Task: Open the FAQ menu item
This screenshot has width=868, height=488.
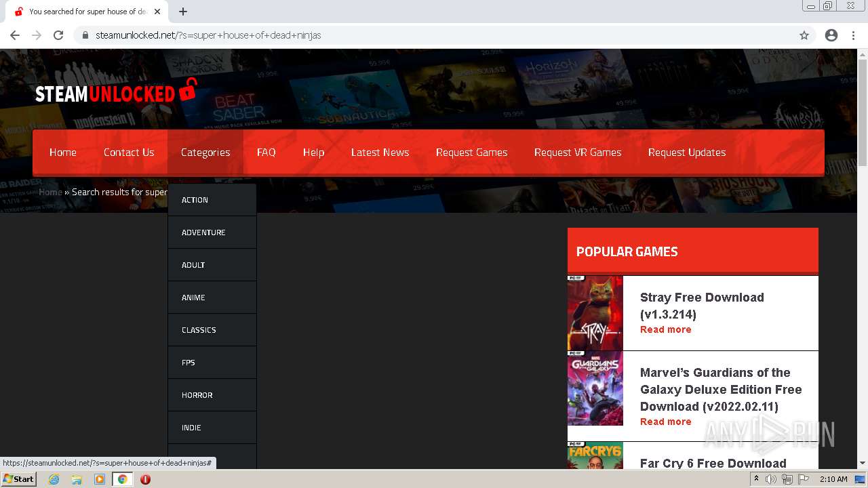Action: 267,152
